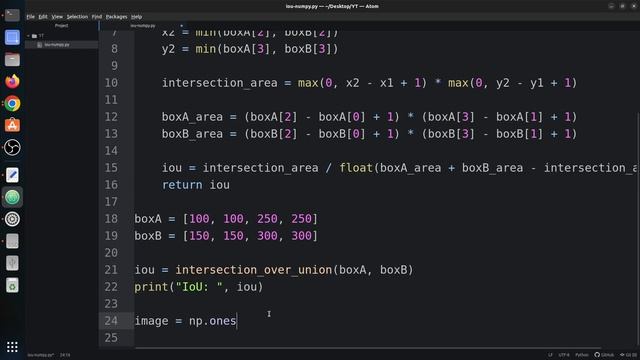This screenshot has height=360, width=640.
Task: Click the LF line ending selector
Action: click(x=550, y=355)
